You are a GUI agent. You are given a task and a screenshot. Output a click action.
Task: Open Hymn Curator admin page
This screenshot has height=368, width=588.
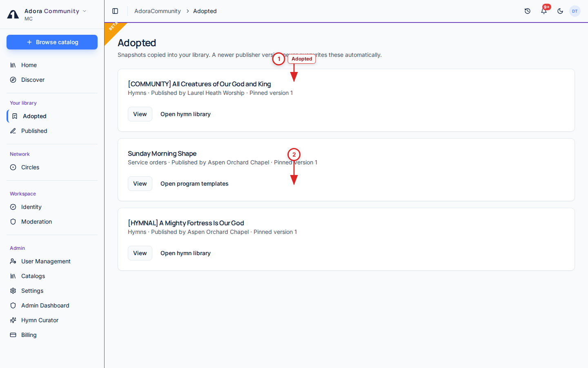coord(52,320)
